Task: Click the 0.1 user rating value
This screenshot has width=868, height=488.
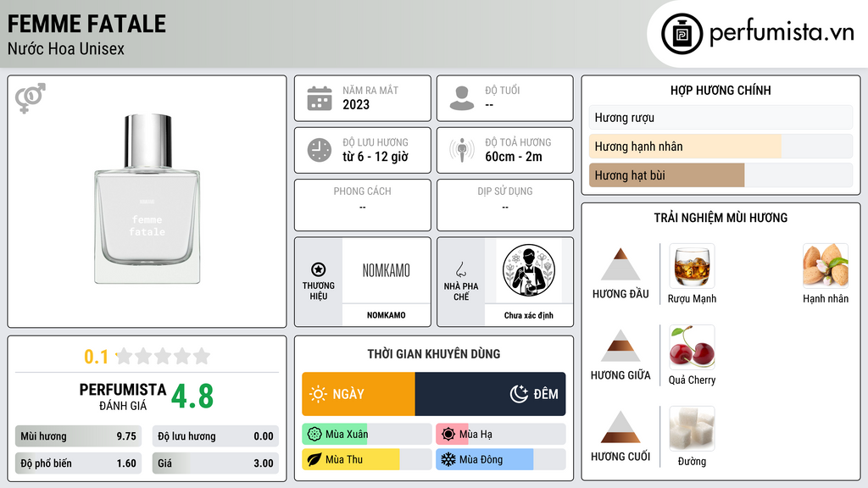Action: [x=97, y=357]
